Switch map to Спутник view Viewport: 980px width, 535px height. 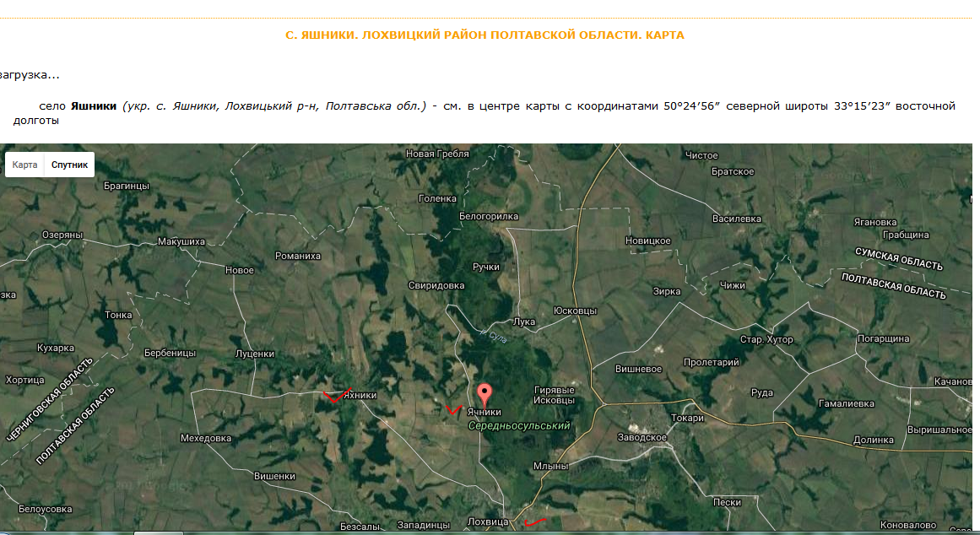pyautogui.click(x=69, y=165)
